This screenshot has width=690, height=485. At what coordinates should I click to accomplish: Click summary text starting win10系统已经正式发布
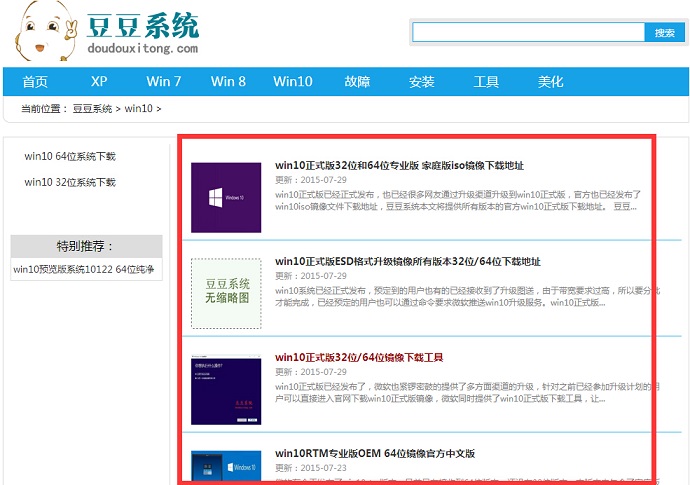coord(467,297)
